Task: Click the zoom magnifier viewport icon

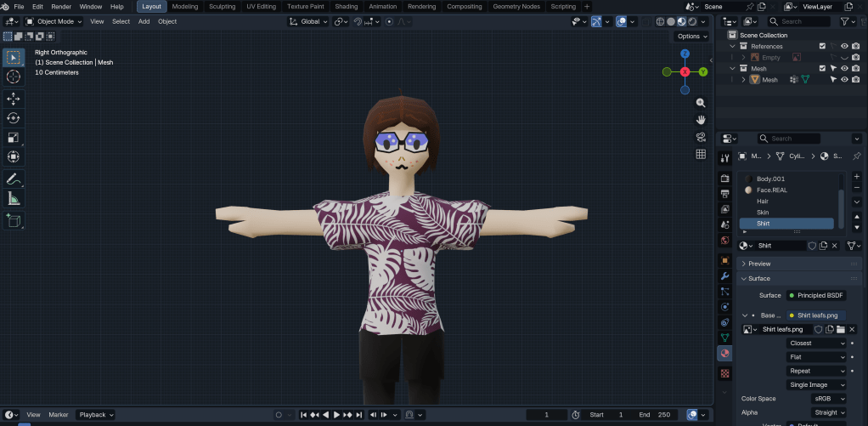Action: tap(701, 103)
